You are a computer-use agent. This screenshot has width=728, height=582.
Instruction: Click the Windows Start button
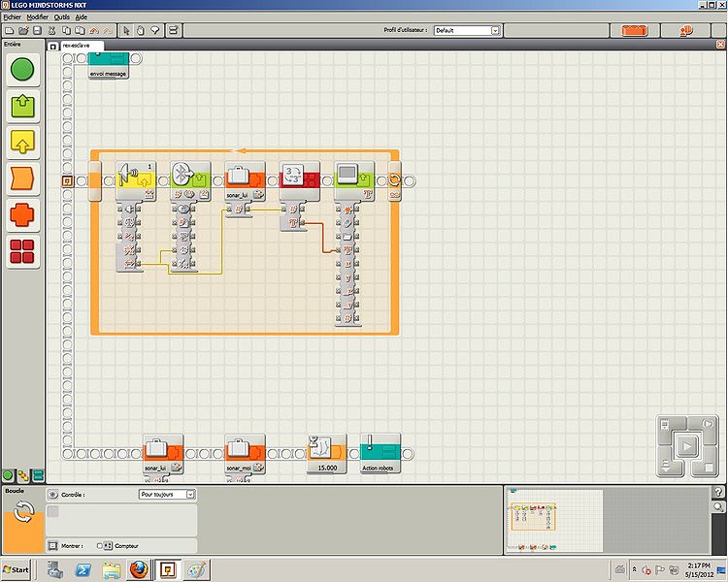[16, 568]
